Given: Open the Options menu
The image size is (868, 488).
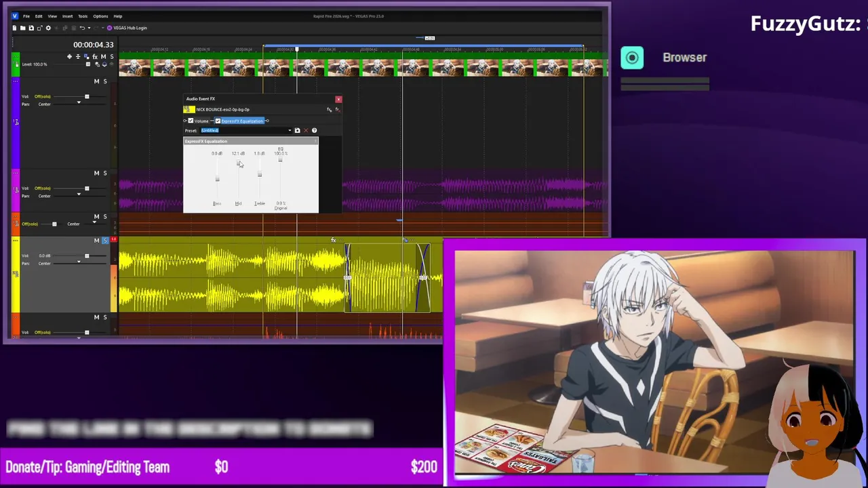Looking at the screenshot, I should 100,16.
